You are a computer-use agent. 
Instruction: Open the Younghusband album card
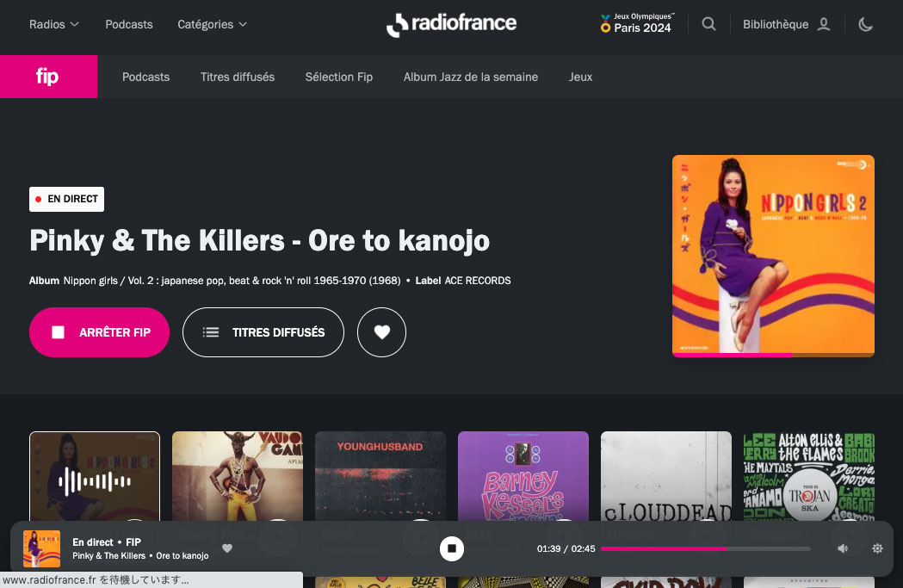coord(380,476)
